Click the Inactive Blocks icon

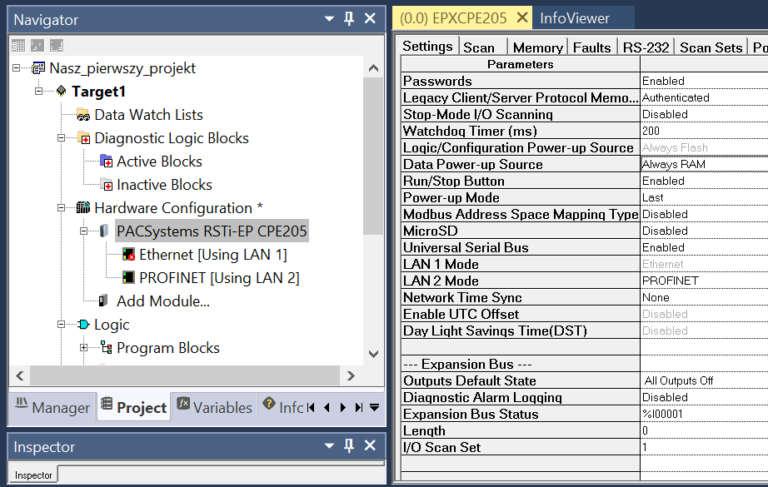click(106, 185)
